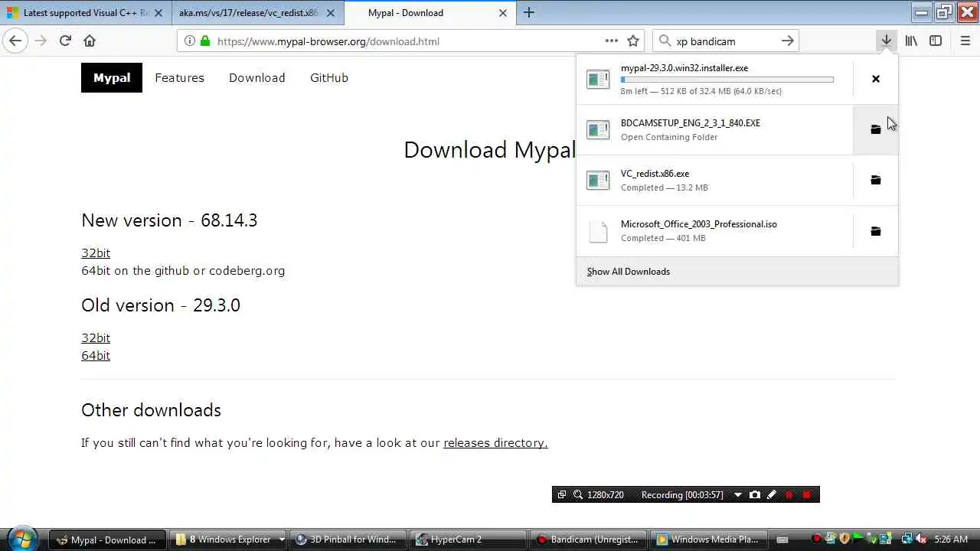
Task: Click Show All Downloads
Action: (628, 272)
